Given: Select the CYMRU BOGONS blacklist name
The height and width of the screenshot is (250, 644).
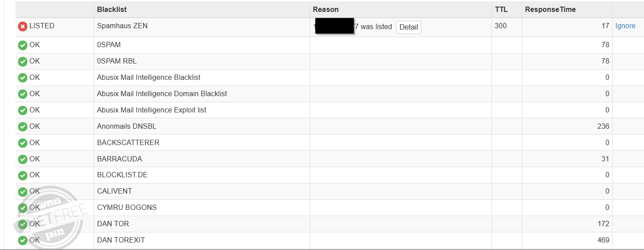Looking at the screenshot, I should (127, 207).
